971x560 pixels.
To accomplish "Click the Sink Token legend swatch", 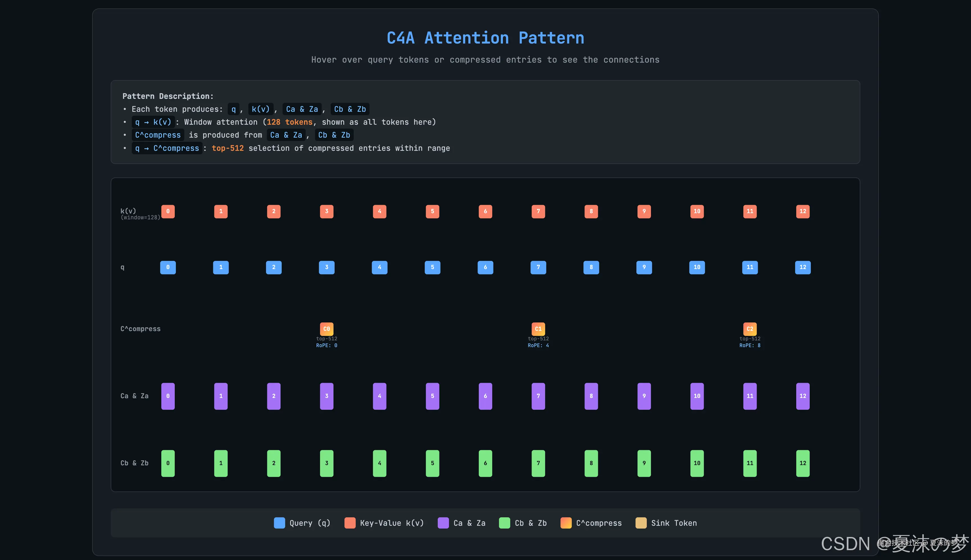I will 641,523.
